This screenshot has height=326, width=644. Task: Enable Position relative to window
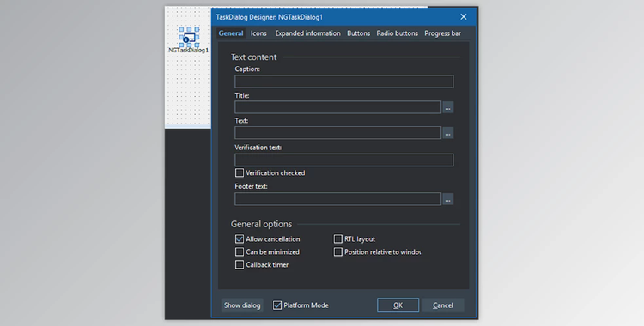[x=338, y=251]
